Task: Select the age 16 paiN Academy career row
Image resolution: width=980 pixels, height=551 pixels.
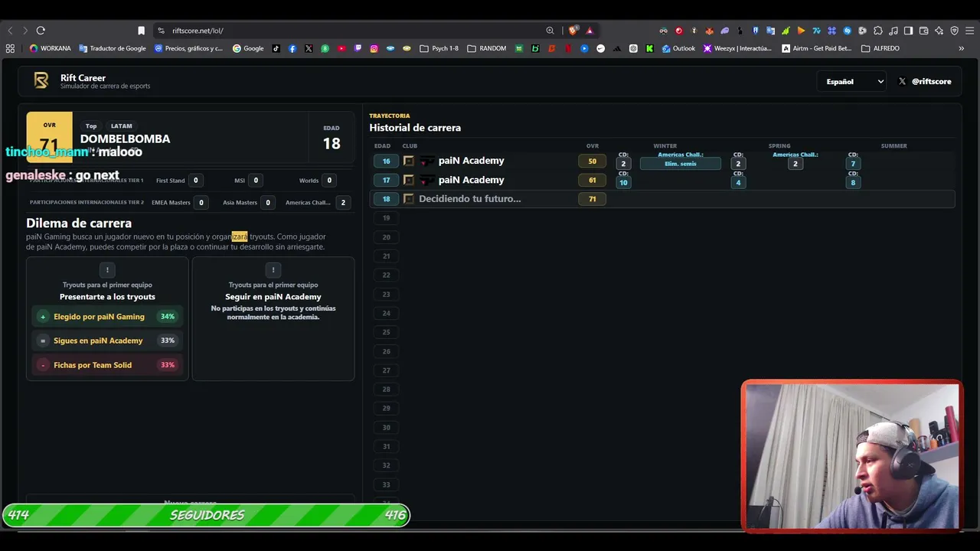Action: [663, 161]
